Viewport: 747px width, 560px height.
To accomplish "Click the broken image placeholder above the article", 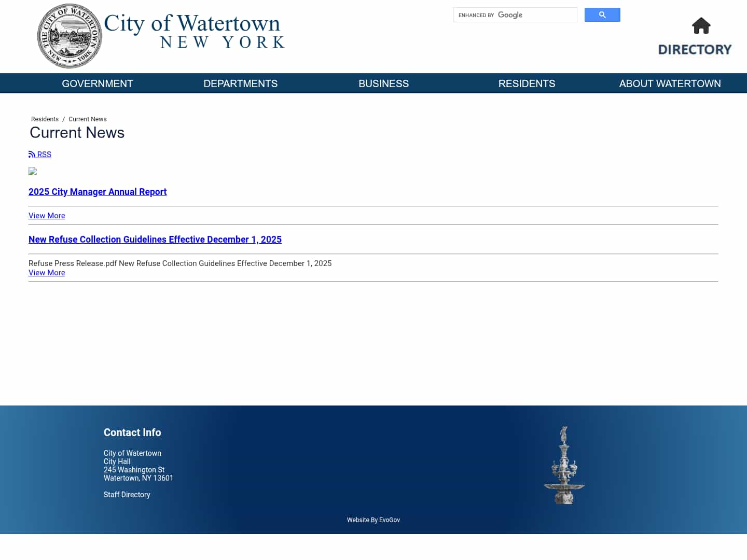I will pos(33,172).
